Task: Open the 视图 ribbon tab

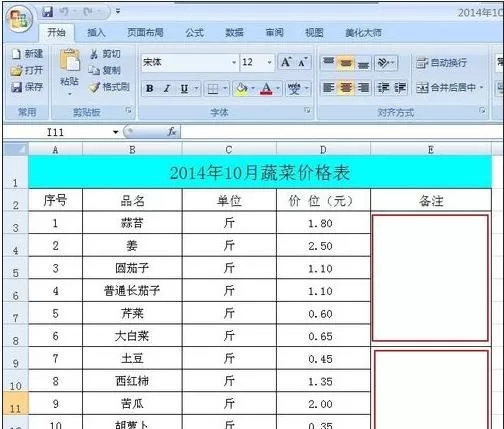Action: click(314, 33)
